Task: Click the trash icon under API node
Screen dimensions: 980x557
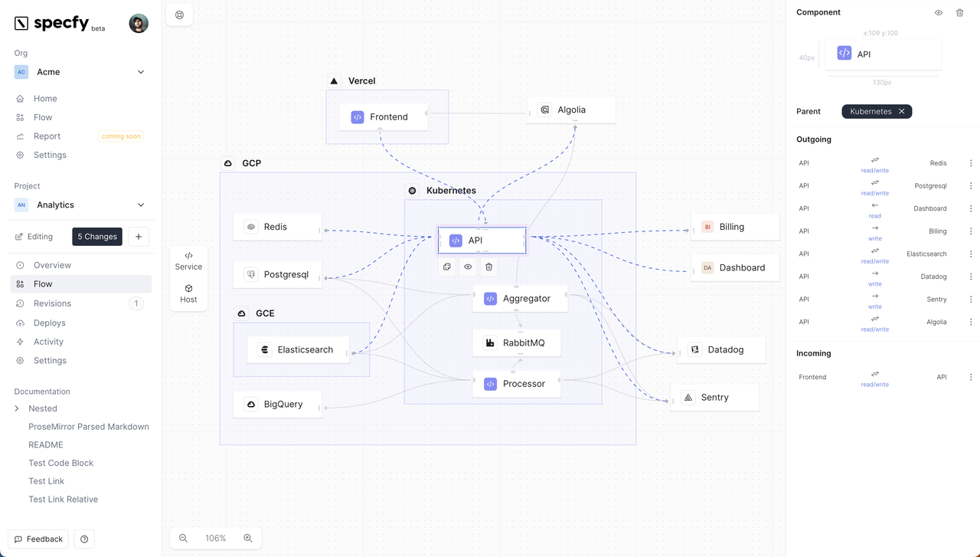Action: coord(489,267)
